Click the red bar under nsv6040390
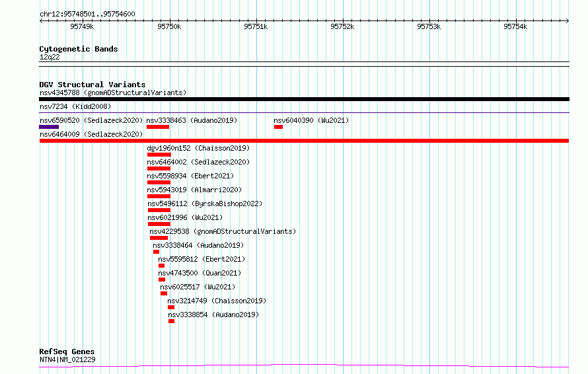Screen dimensions: 588x374 (x=278, y=127)
